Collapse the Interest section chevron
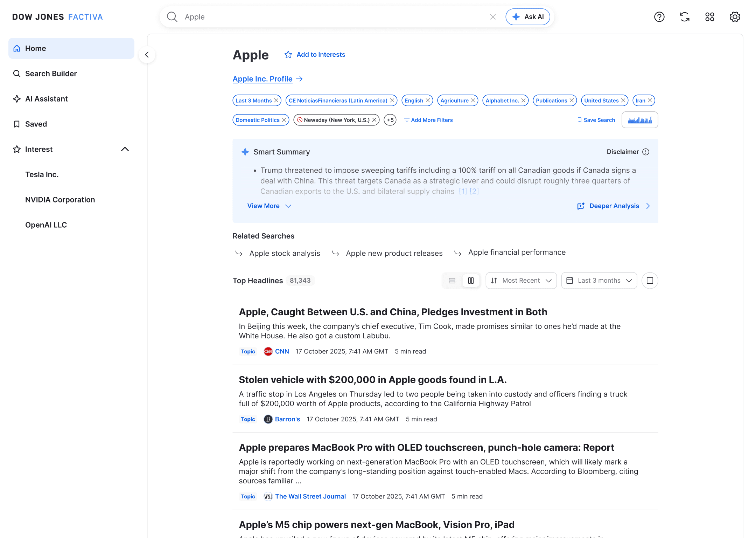Screen dimensions: 756x538 (125, 149)
